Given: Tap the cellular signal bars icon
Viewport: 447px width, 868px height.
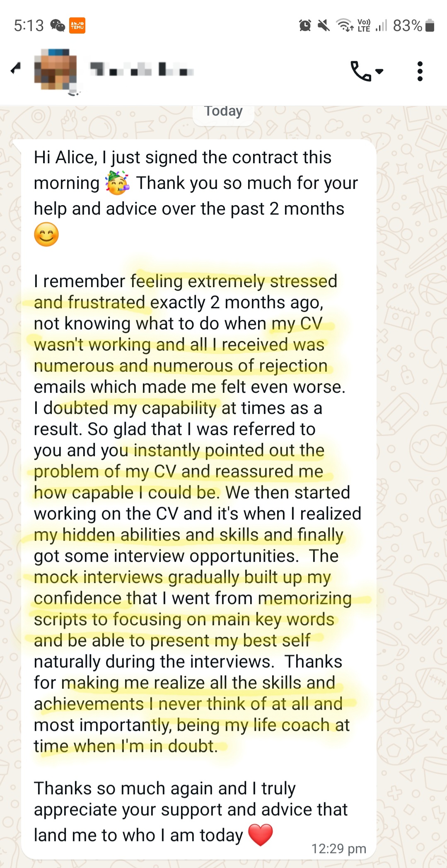Looking at the screenshot, I should 382,26.
